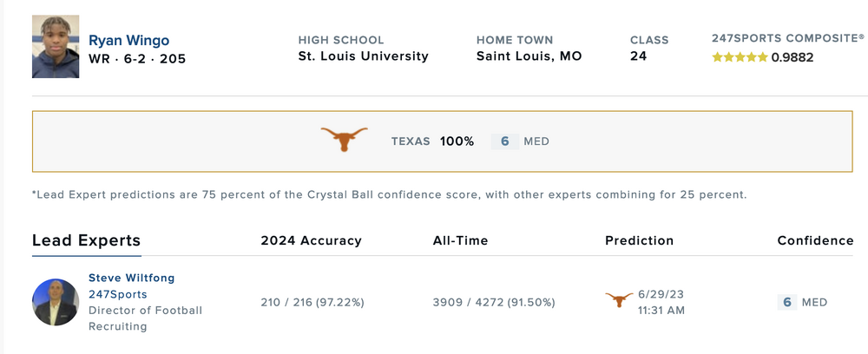This screenshot has width=868, height=354.
Task: Click Longhorn icon beside prediction date
Action: (619, 299)
